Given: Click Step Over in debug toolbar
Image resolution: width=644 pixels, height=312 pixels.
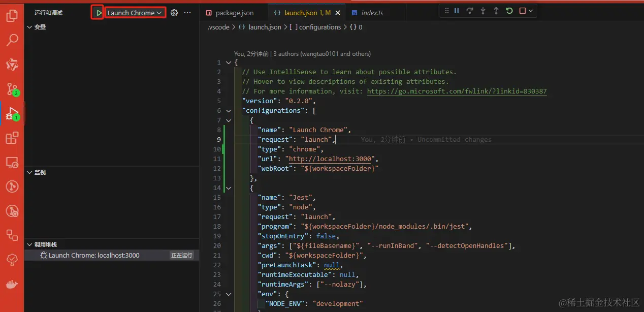Looking at the screenshot, I should coord(469,11).
